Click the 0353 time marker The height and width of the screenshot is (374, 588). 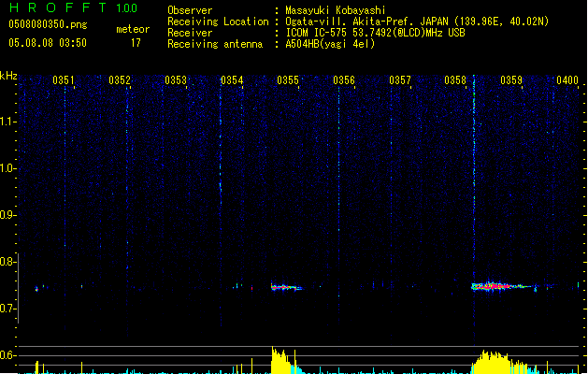click(176, 80)
